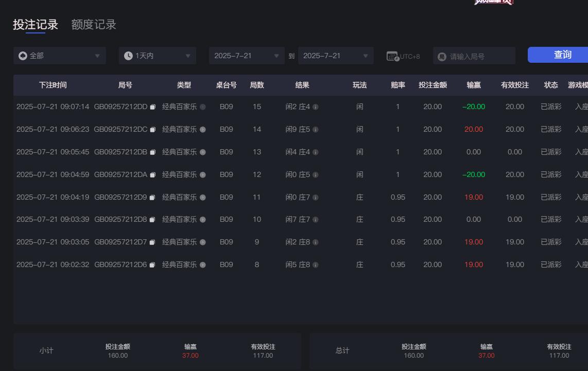588x371 pixels.
Task: Open the 全部 category dropdown
Action: (59, 55)
